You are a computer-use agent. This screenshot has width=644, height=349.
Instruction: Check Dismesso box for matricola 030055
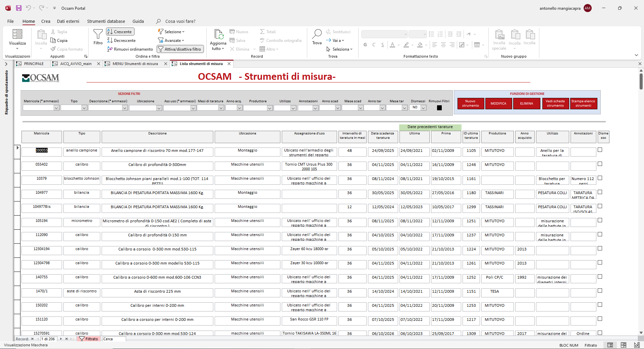tap(600, 150)
